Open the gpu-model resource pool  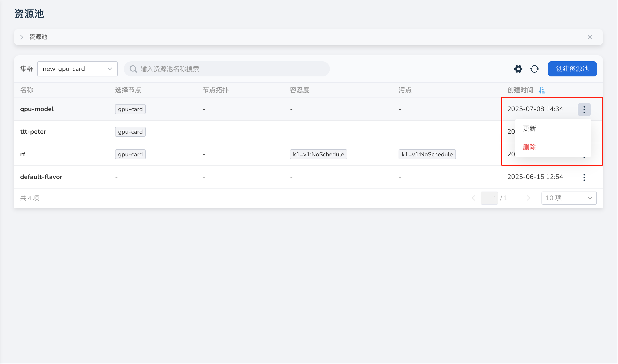(x=37, y=109)
